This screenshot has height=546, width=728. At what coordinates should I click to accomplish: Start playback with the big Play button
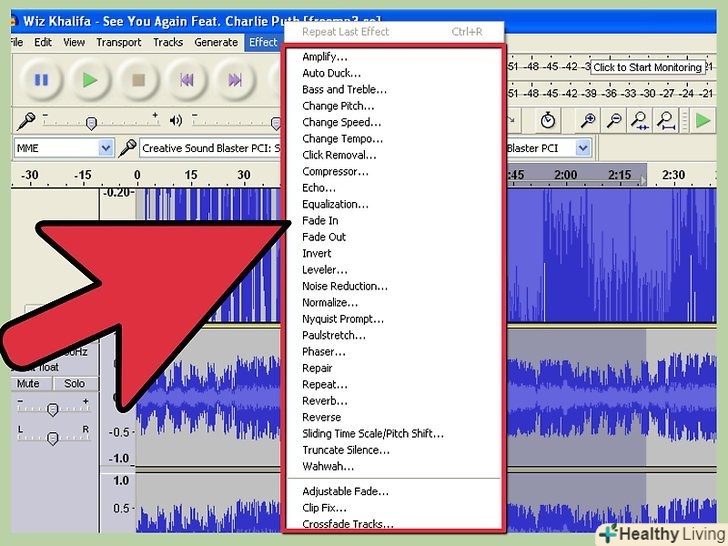click(x=90, y=80)
